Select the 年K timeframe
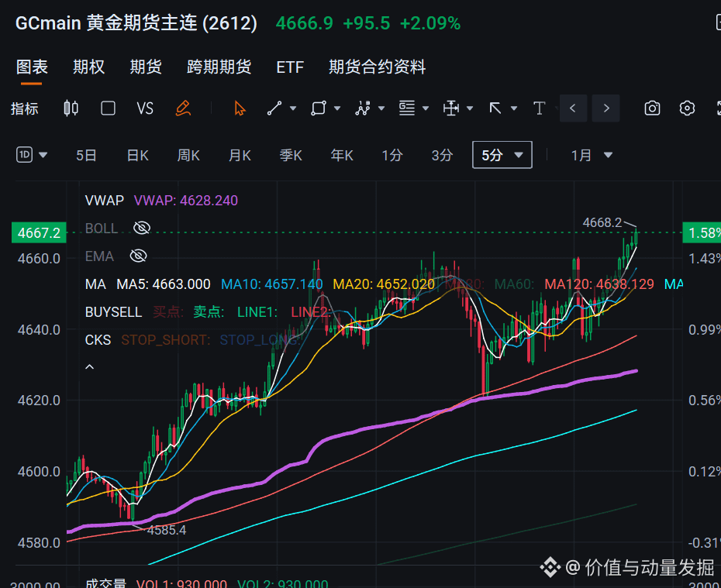 click(342, 155)
